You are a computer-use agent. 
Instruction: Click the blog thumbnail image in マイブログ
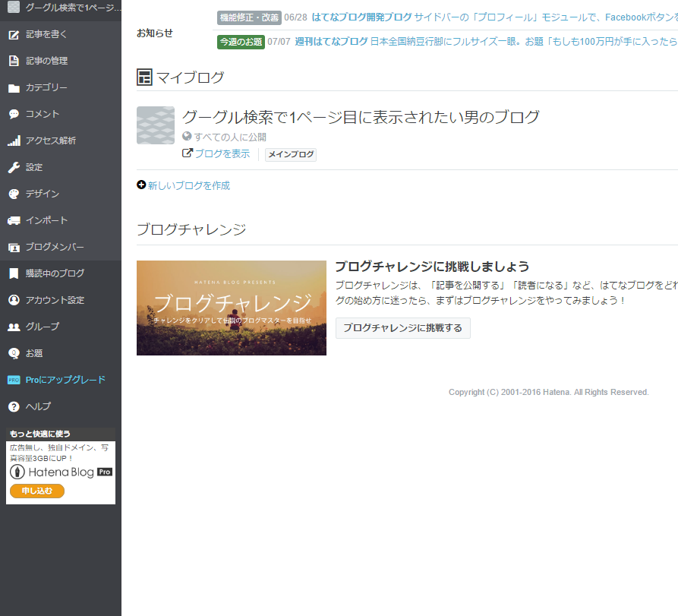pos(156,125)
